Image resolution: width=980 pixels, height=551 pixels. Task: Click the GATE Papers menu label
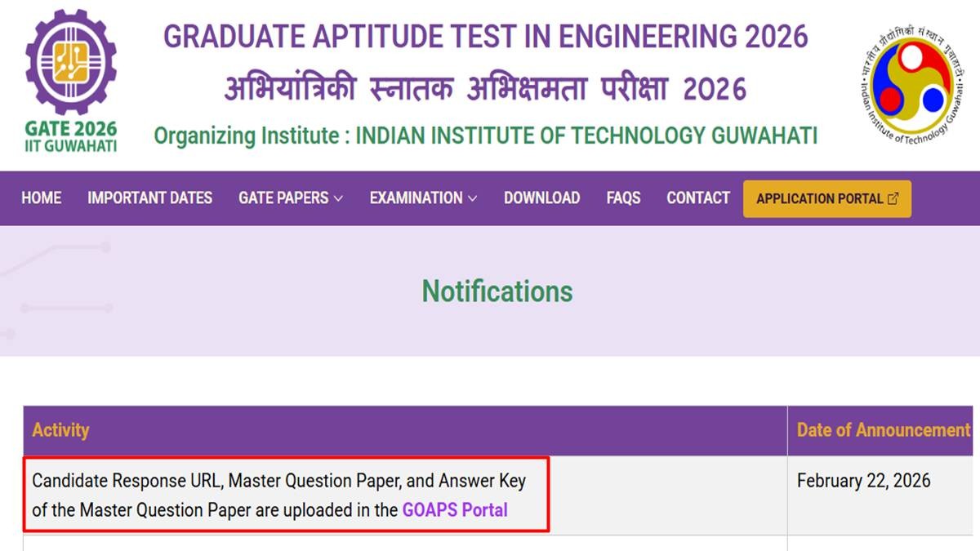[283, 198]
